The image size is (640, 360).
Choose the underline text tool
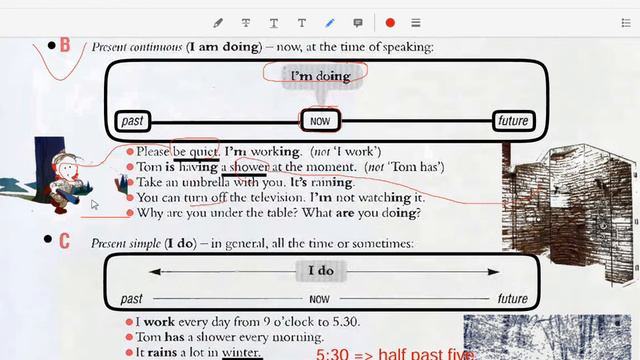[274, 23]
